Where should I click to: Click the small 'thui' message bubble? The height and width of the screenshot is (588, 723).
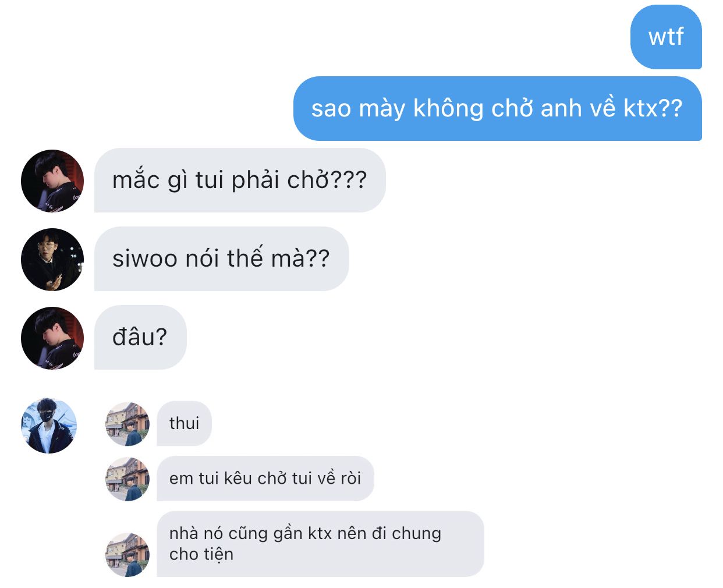(x=184, y=423)
